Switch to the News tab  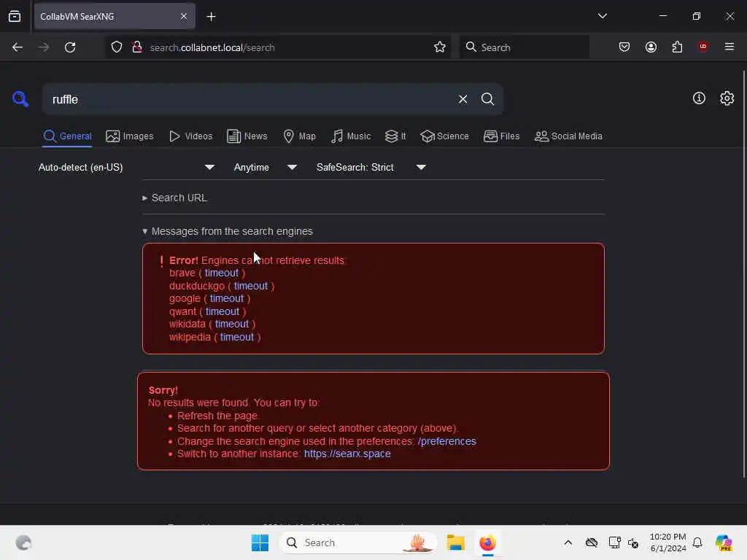pos(247,136)
